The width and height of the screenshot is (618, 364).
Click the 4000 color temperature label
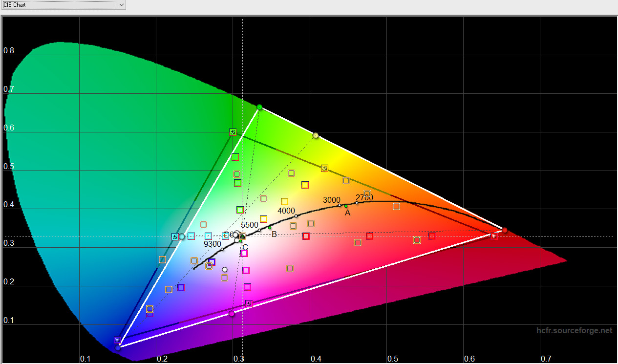click(x=286, y=211)
